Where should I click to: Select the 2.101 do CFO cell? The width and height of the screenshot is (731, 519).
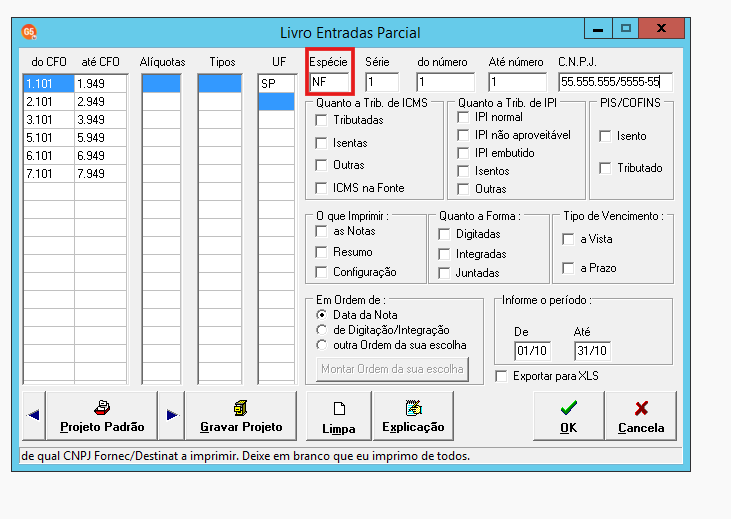[49, 102]
